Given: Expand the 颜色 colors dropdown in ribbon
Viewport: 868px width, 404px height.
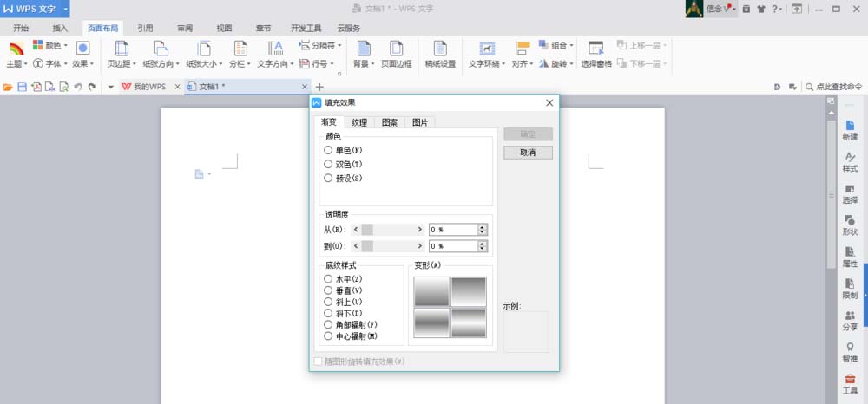Looking at the screenshot, I should tap(66, 45).
